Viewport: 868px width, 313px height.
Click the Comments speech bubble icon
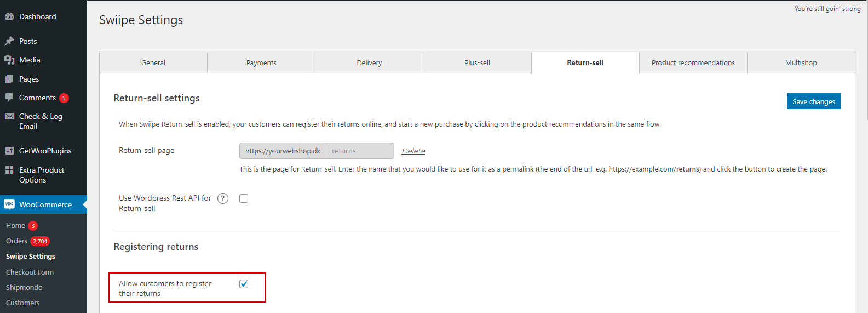point(9,98)
